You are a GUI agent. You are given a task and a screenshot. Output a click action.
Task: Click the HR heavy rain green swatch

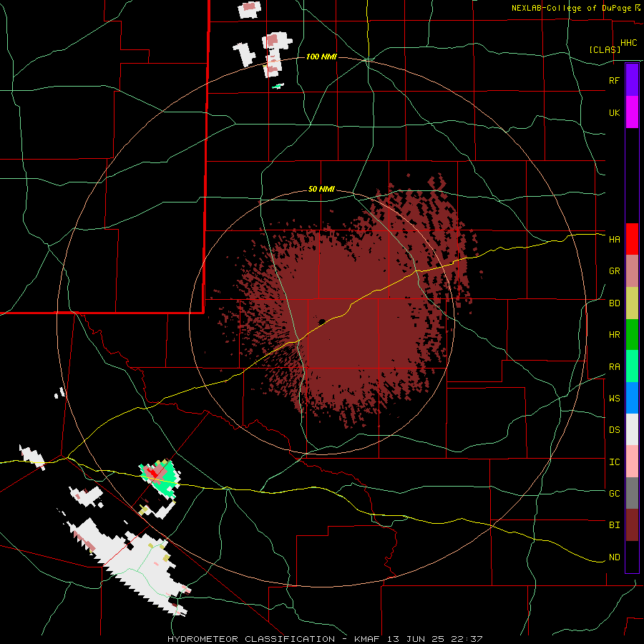(x=632, y=335)
